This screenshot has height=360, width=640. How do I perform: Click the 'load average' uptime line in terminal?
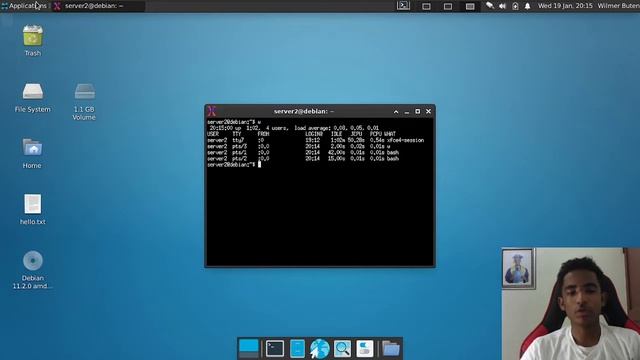(x=294, y=128)
